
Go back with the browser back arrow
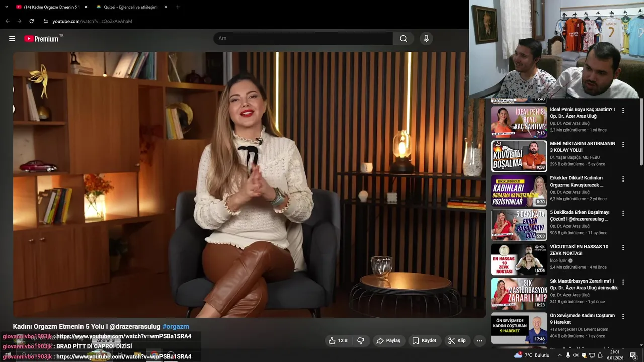(7, 21)
